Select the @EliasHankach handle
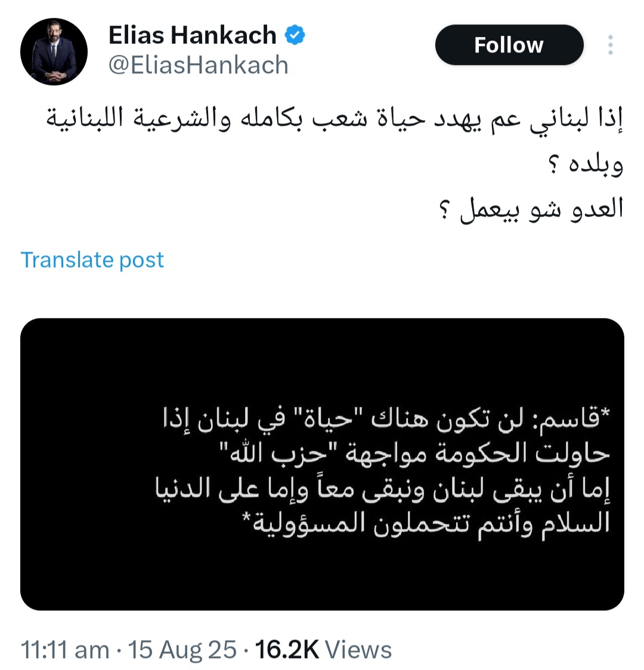644x670 pixels. (x=199, y=65)
